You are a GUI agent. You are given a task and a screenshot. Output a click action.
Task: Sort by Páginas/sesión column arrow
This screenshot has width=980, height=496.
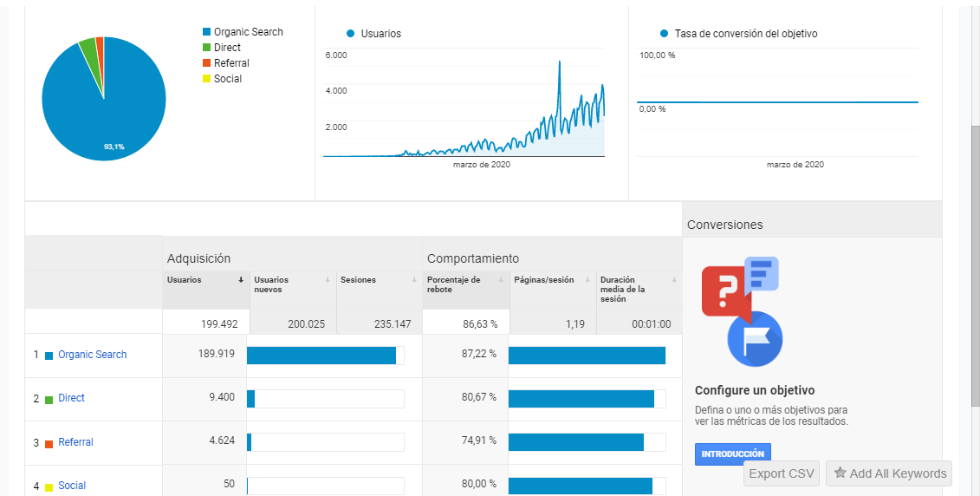[587, 280]
